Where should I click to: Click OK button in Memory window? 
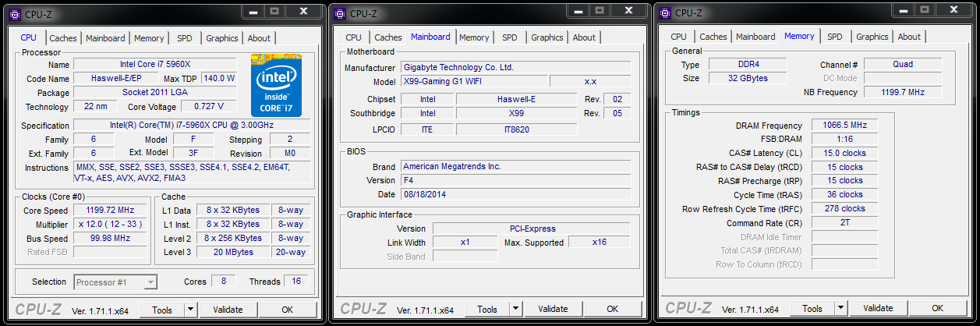tap(938, 308)
